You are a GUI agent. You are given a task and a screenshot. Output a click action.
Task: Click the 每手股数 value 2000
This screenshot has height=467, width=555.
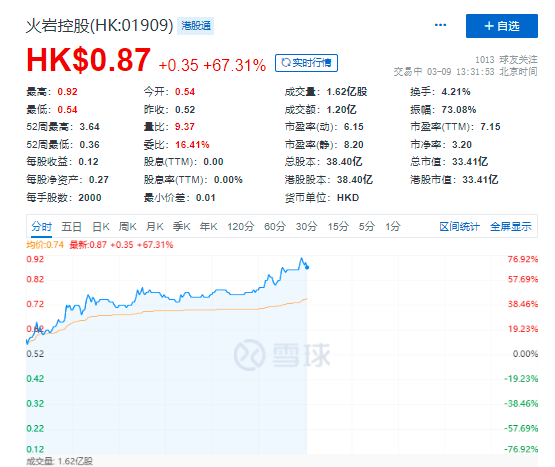pyautogui.click(x=90, y=198)
